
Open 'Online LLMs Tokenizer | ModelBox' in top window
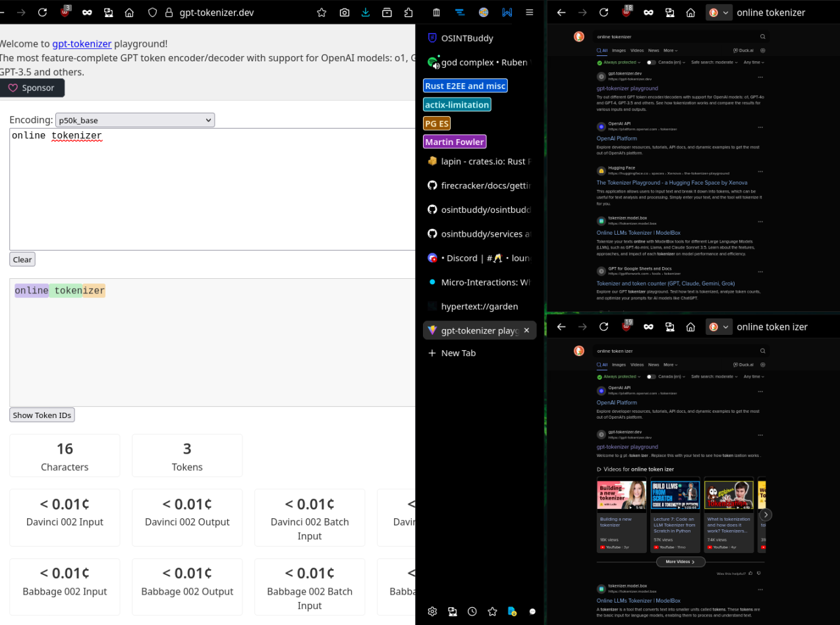[x=638, y=233]
